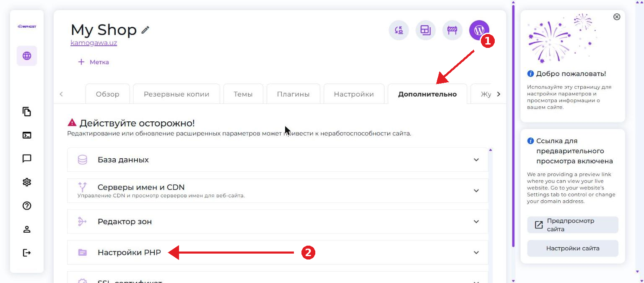Screen dimensions: 644x283
Task: Click the sidebar settings gear icon
Action: coord(27,182)
